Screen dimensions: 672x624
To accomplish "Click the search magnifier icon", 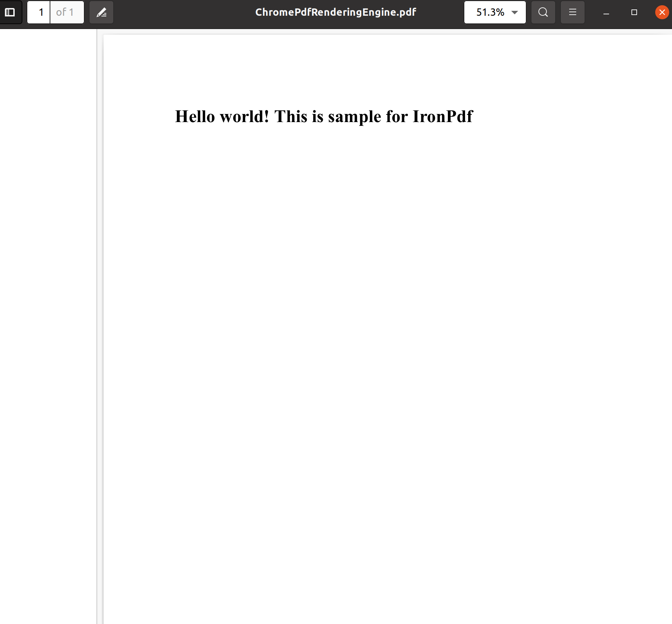I will coord(543,12).
